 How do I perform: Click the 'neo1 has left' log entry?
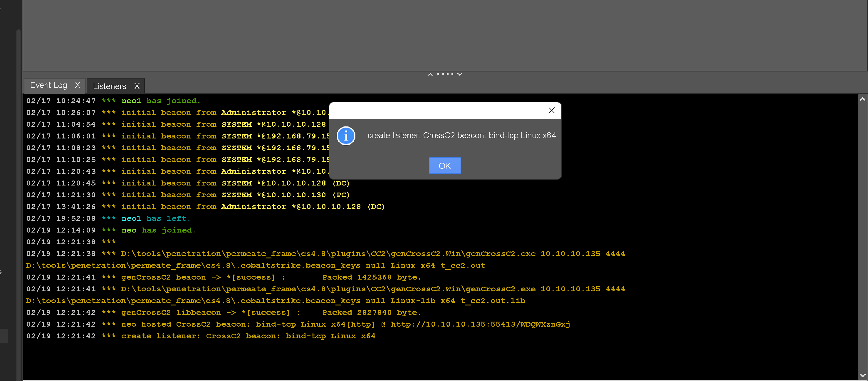(x=156, y=218)
